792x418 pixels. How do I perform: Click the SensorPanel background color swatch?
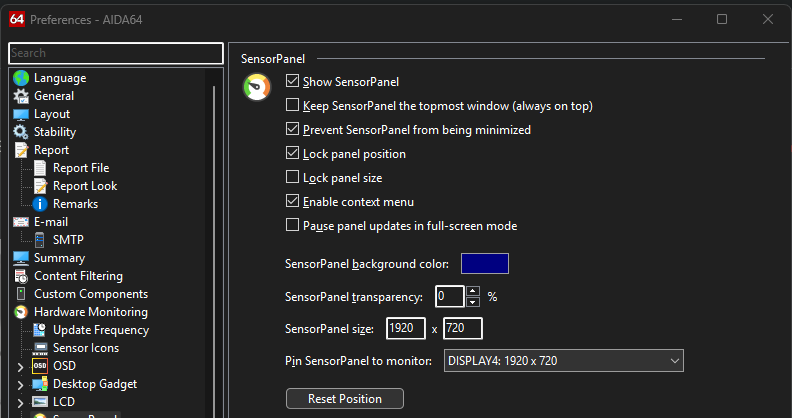click(485, 264)
